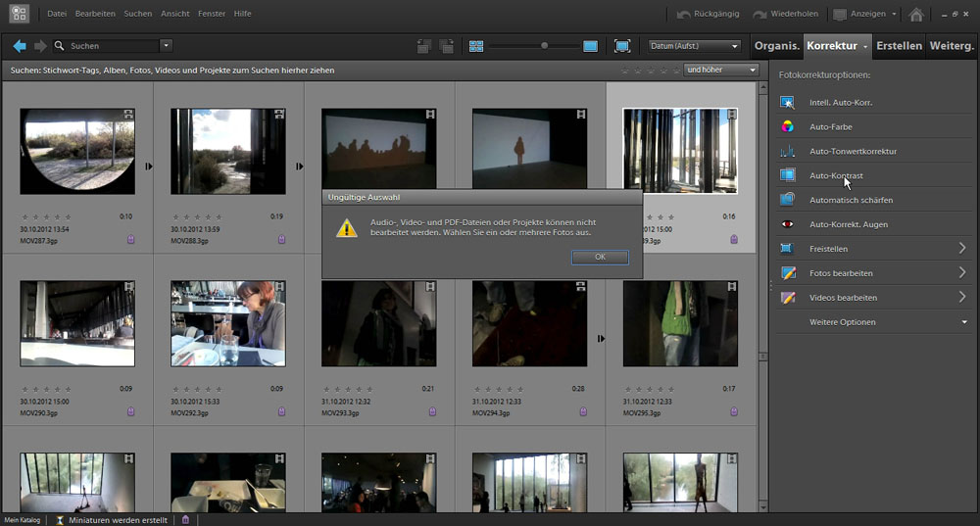Viewport: 980px width, 526px height.
Task: Click the tag icon under MOV287.3gp
Action: coord(130,239)
